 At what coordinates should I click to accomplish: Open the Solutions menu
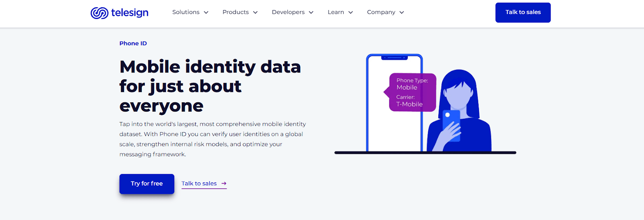186,12
